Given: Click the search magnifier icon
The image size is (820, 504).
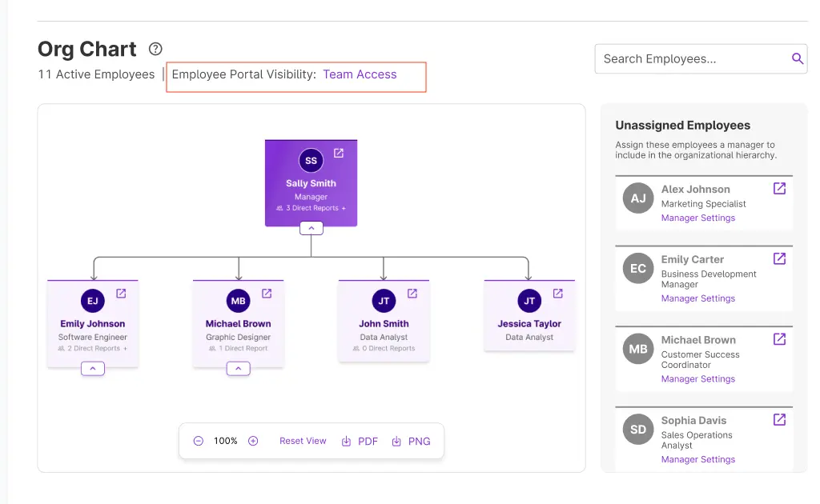Looking at the screenshot, I should tap(798, 58).
